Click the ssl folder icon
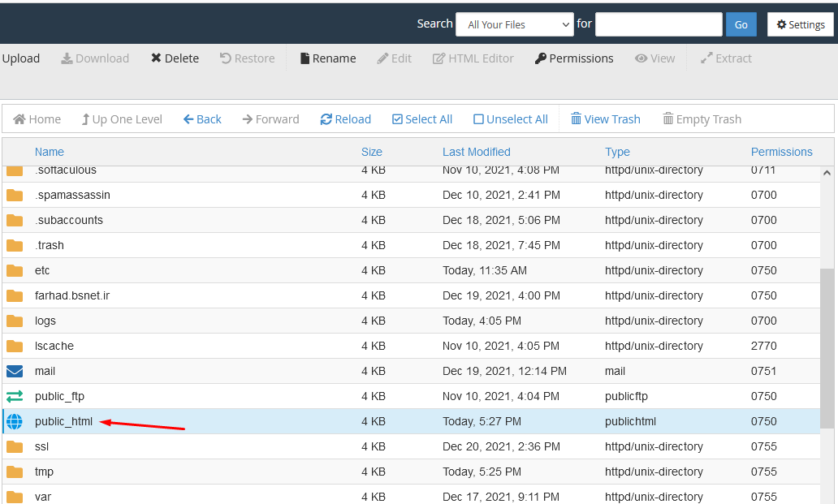 tap(15, 446)
